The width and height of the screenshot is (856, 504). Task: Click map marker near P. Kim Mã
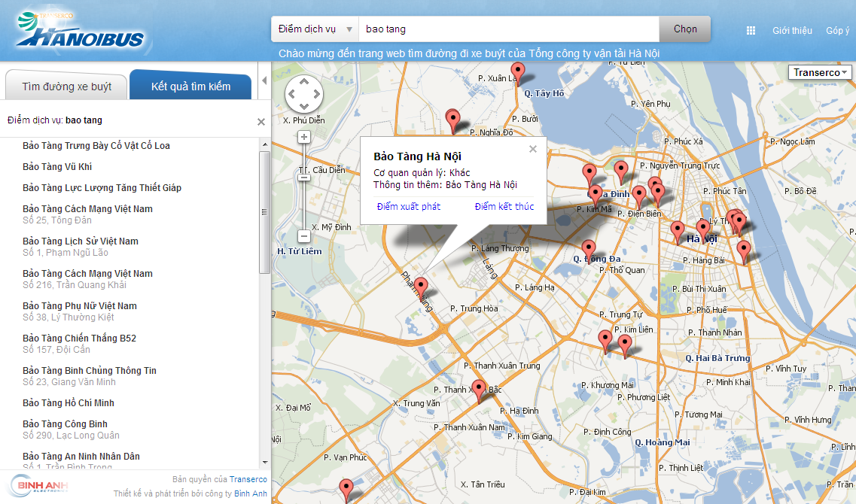click(x=596, y=196)
